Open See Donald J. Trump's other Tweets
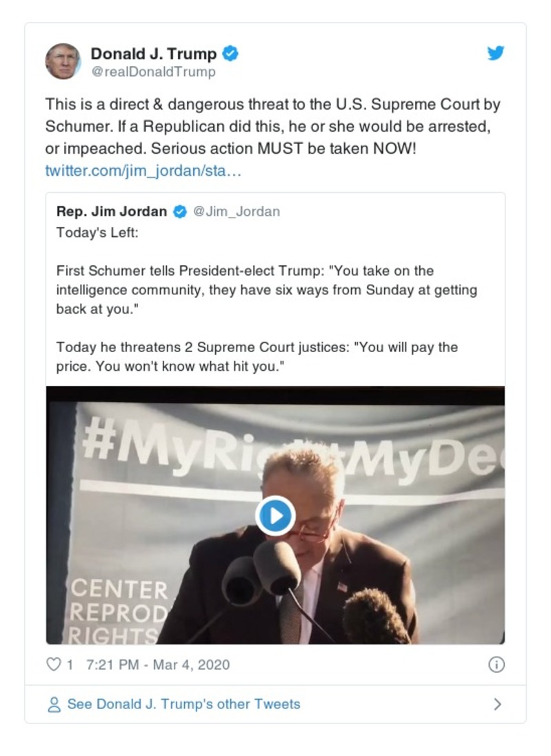This screenshot has height=756, width=551. pos(183,704)
